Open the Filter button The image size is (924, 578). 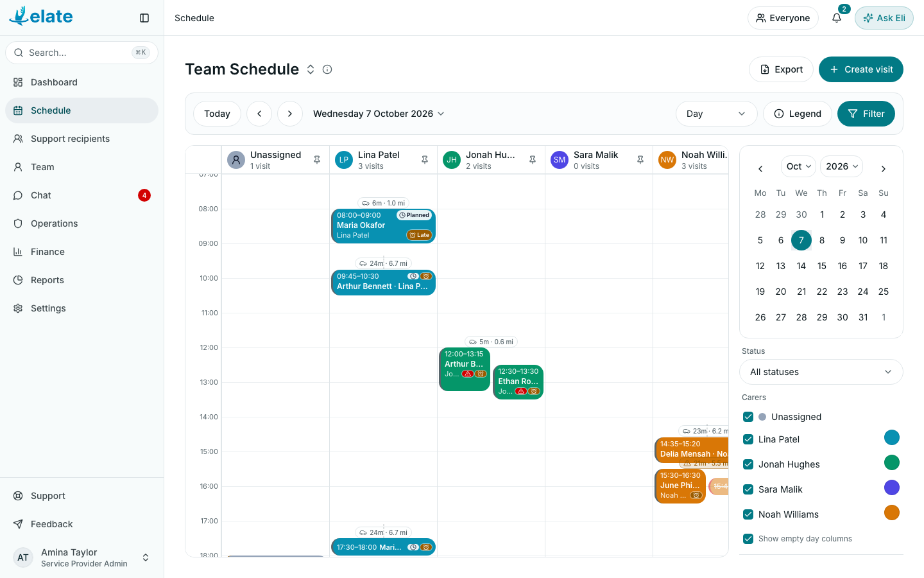coord(866,114)
